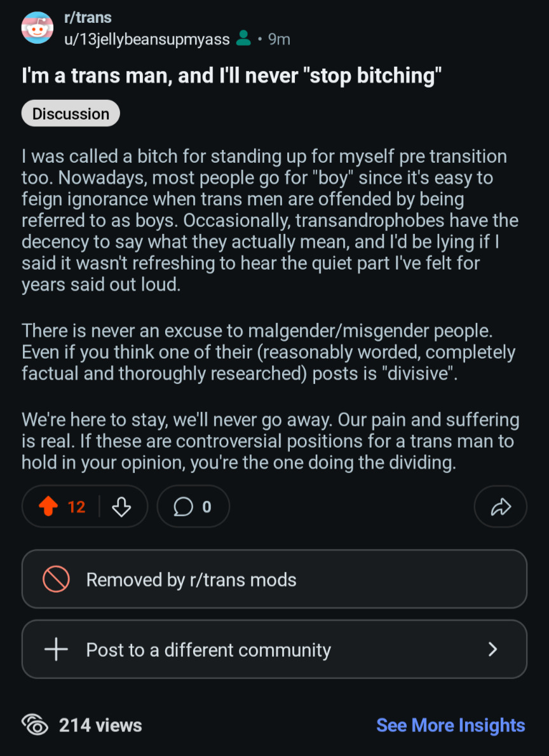This screenshot has height=756, width=549.
Task: Expand the chevron beside different community
Action: pos(492,649)
